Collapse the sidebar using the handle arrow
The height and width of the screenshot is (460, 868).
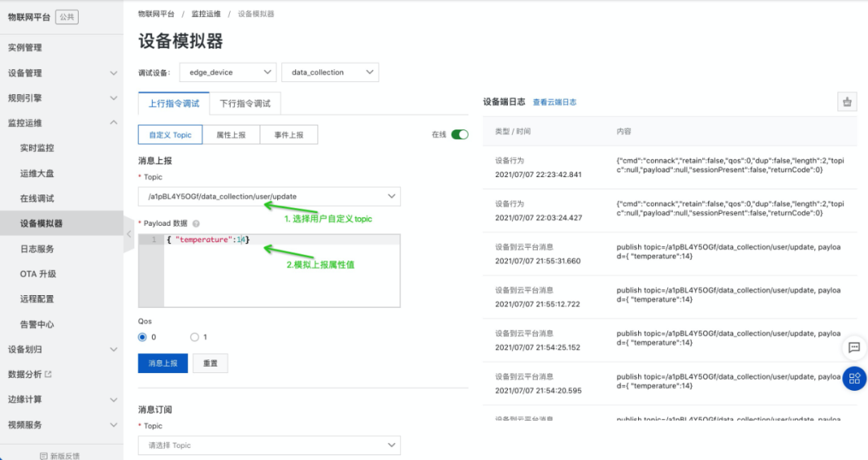click(129, 234)
